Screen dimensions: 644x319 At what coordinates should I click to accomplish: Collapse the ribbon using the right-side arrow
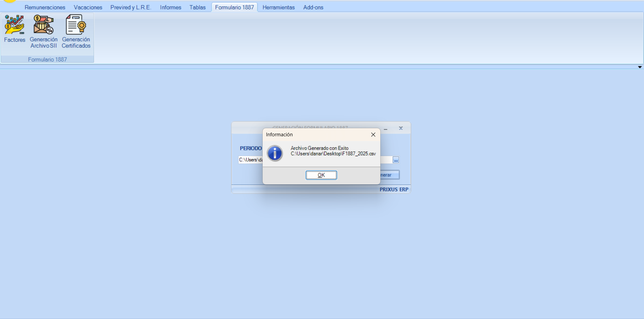640,67
